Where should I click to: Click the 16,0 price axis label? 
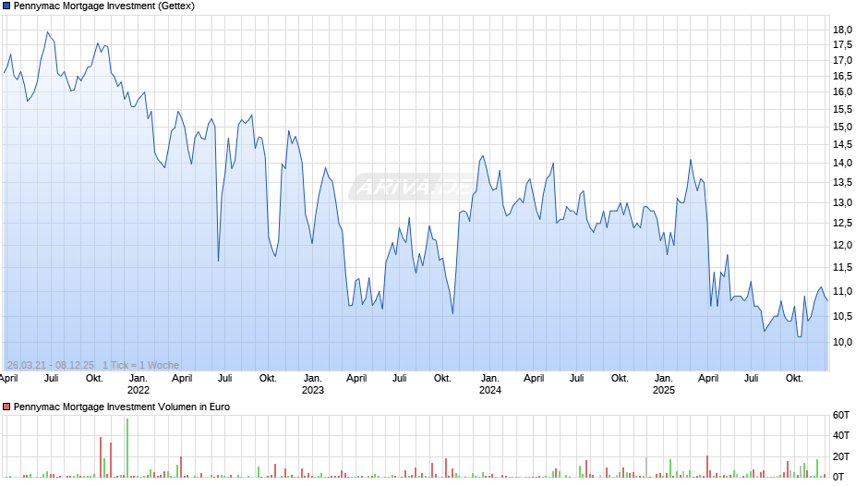point(842,92)
